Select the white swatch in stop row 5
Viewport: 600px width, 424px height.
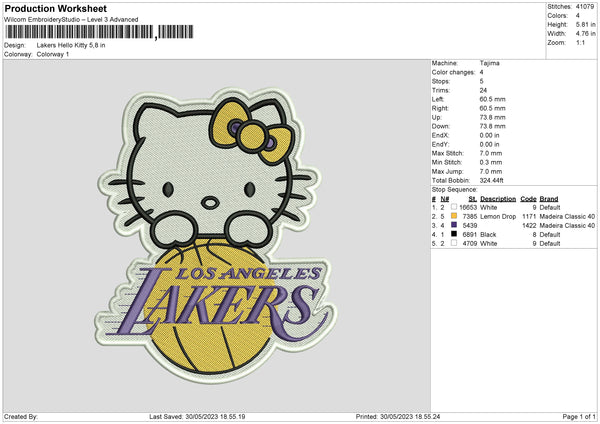point(454,243)
